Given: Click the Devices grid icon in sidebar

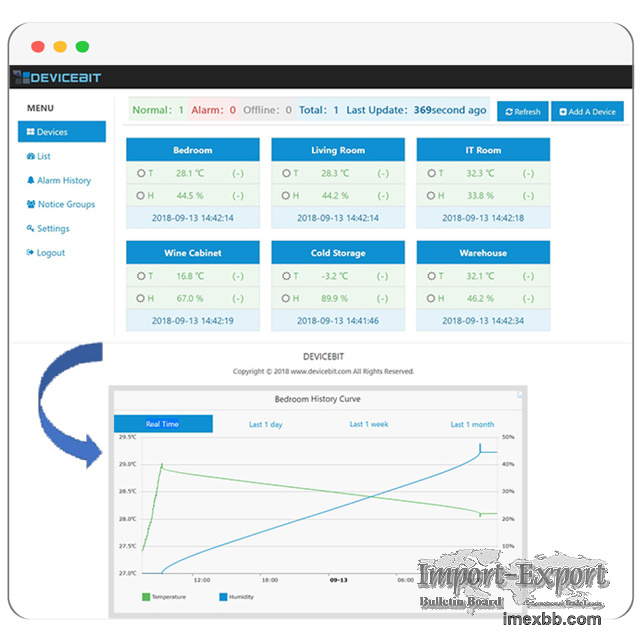Looking at the screenshot, I should tap(30, 132).
